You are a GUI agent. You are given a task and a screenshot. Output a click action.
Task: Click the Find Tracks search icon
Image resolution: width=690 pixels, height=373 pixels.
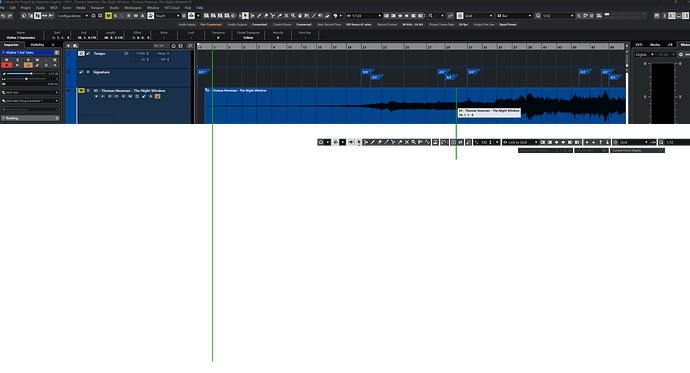click(x=190, y=46)
